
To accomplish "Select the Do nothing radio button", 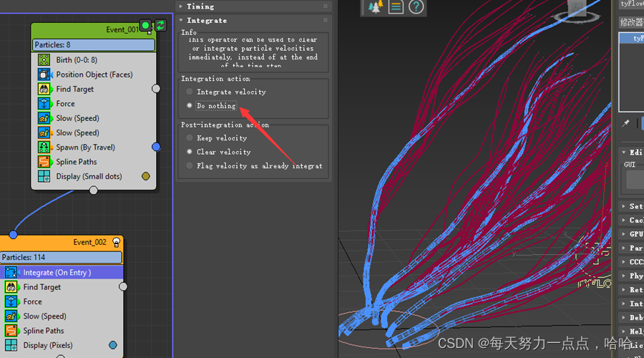I will [x=190, y=106].
